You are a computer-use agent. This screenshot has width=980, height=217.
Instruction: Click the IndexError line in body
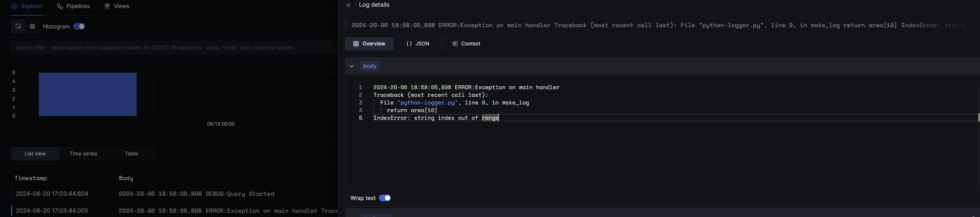point(436,118)
